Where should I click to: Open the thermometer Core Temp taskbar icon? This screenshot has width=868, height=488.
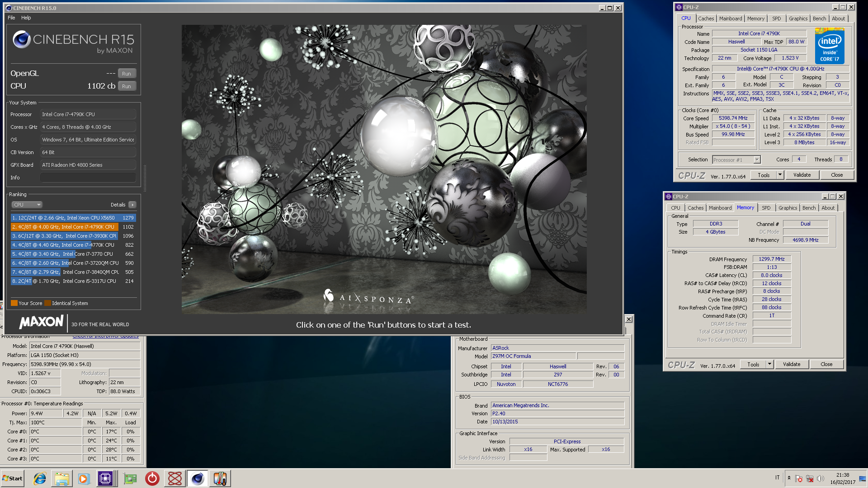pyautogui.click(x=220, y=479)
